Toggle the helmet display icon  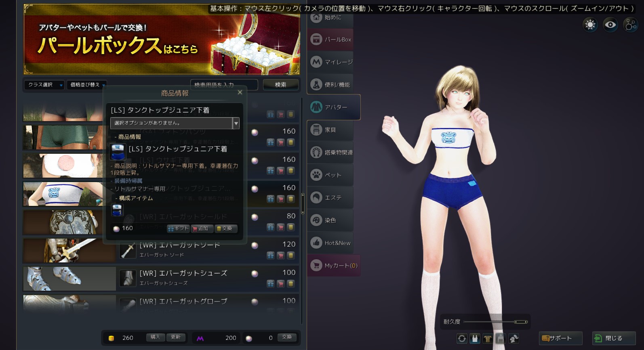pos(514,339)
